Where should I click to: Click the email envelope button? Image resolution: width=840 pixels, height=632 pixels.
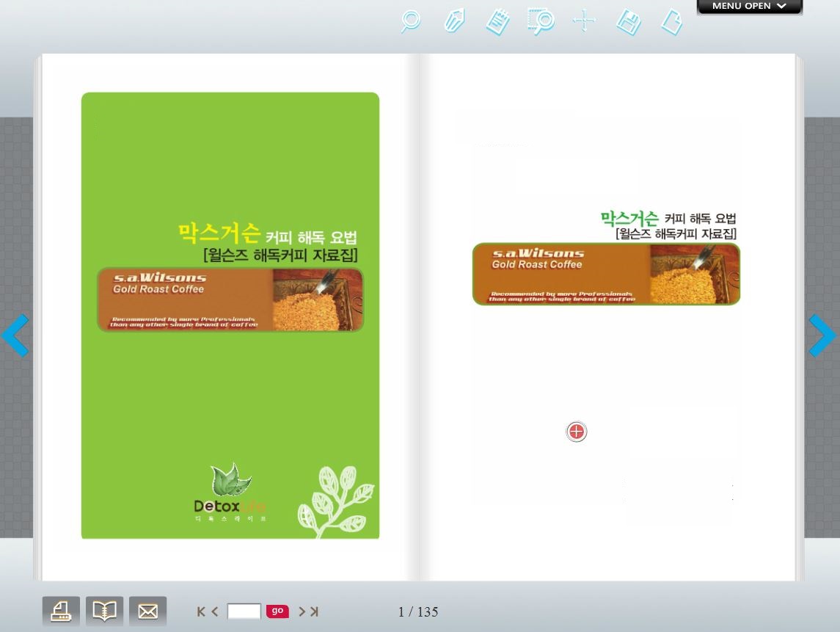click(x=148, y=611)
